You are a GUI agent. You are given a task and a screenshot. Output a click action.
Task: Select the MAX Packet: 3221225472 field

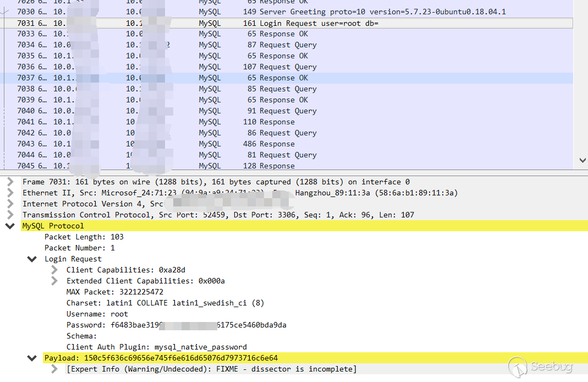[115, 292]
